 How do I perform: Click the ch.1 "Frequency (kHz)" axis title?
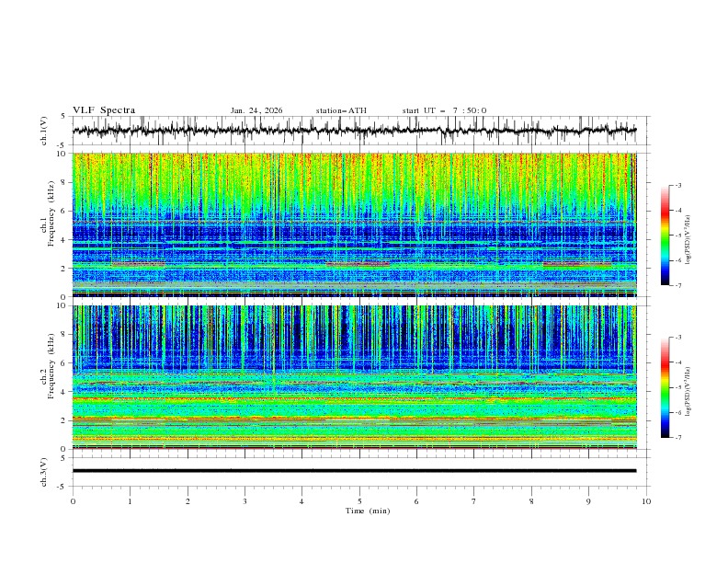coord(51,212)
